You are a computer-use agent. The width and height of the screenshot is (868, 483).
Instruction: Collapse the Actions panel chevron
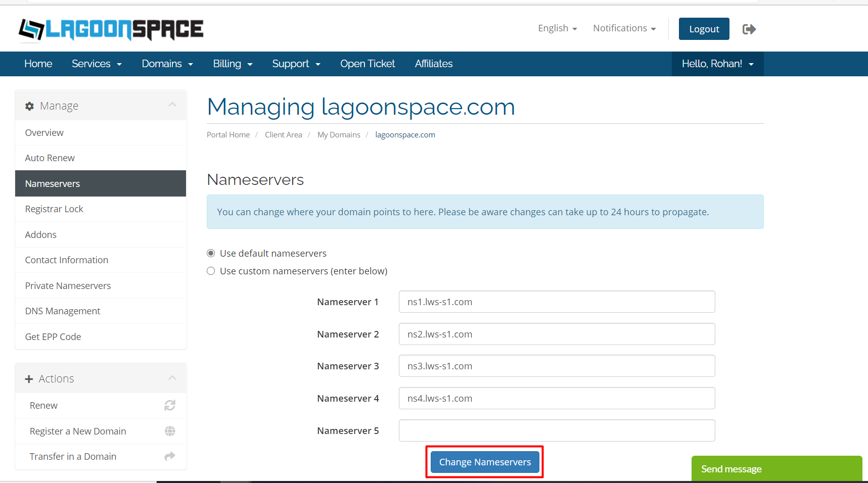(172, 378)
